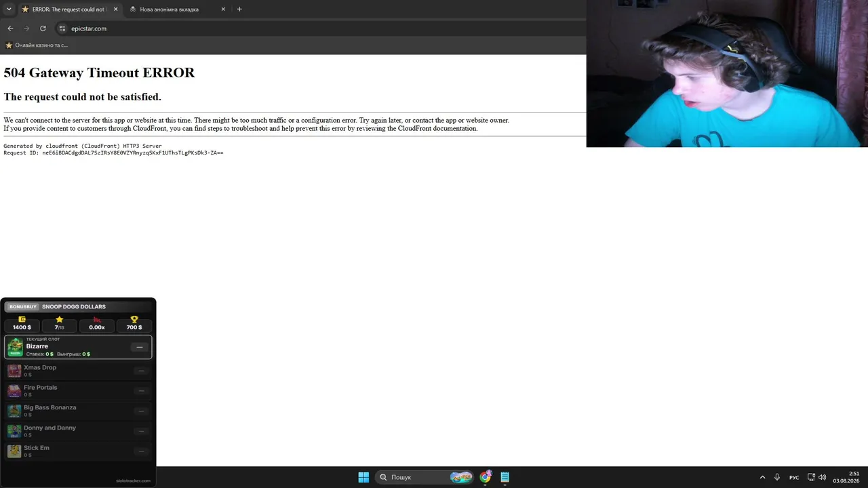
Task: Click the microphone tray icon
Action: (777, 477)
